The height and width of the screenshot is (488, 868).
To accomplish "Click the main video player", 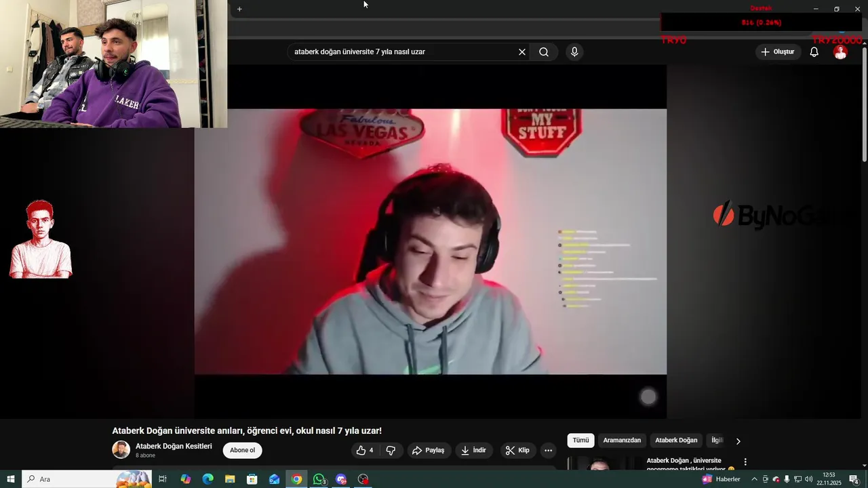I will [x=431, y=241].
